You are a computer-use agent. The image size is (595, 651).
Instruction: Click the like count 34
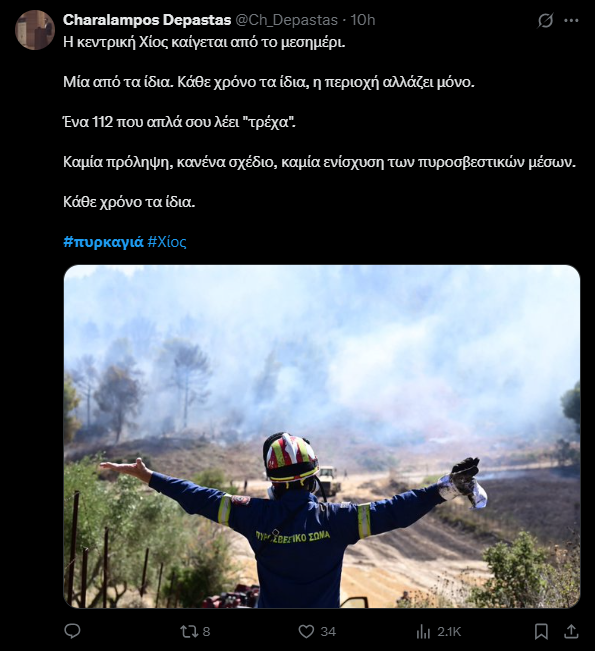point(328,632)
